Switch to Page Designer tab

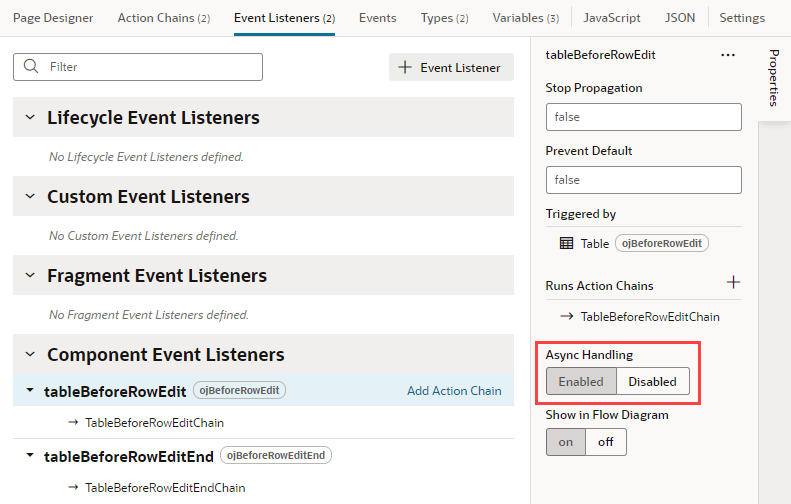[x=53, y=18]
